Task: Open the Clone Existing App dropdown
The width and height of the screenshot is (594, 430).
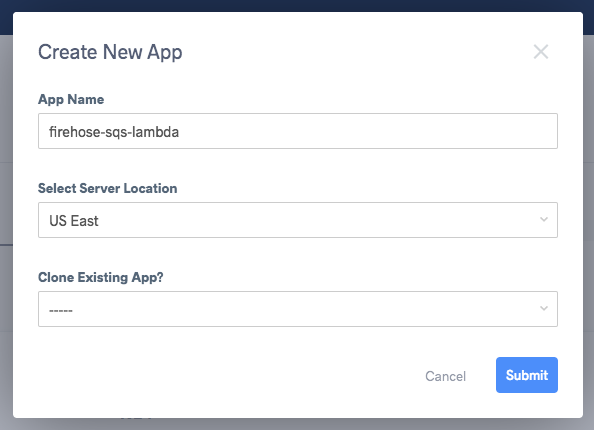Action: (x=298, y=309)
